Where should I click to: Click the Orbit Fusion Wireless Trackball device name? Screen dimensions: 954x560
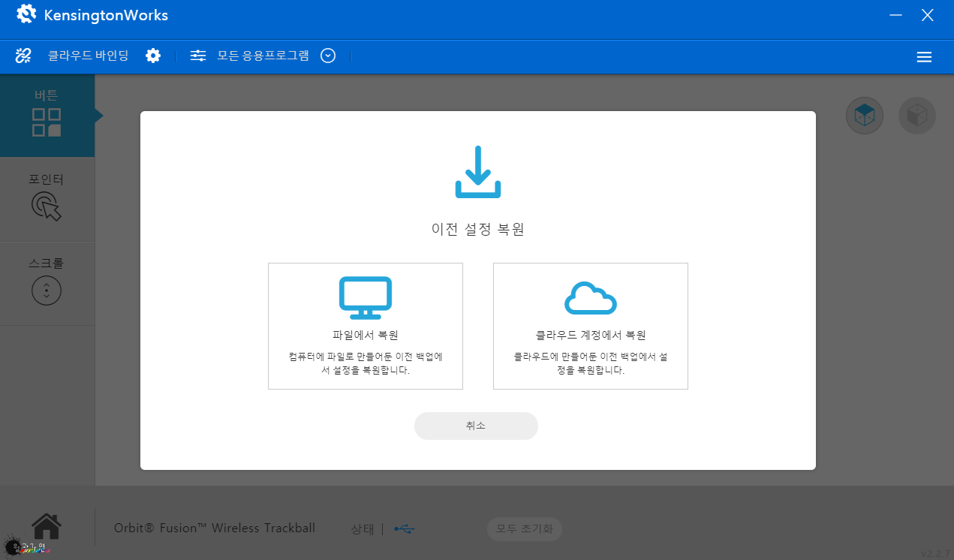[215, 528]
